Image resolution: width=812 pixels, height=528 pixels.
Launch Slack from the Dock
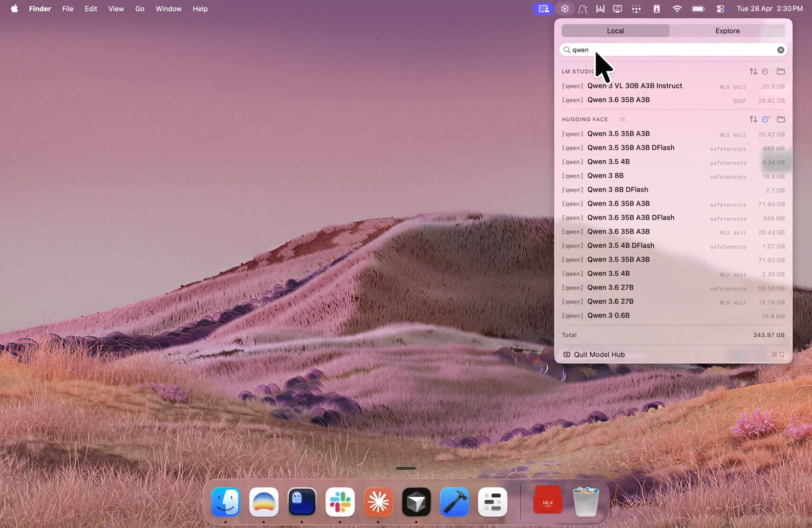(x=340, y=502)
